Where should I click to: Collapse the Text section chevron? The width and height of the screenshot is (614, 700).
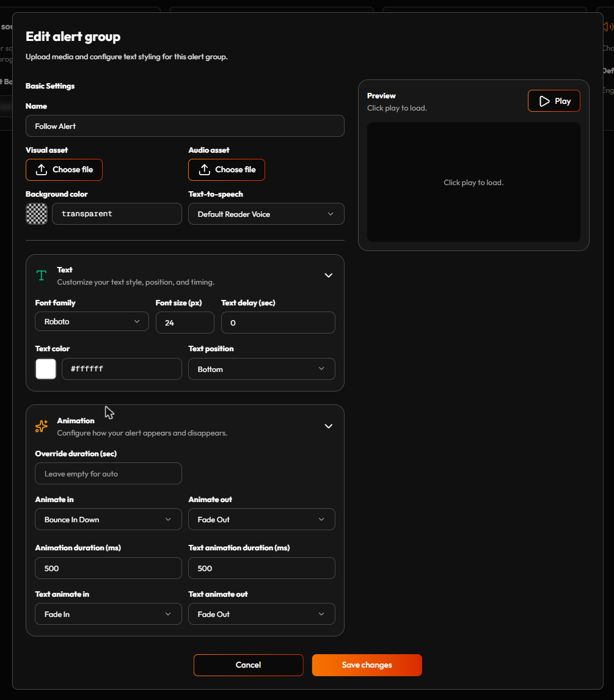328,275
